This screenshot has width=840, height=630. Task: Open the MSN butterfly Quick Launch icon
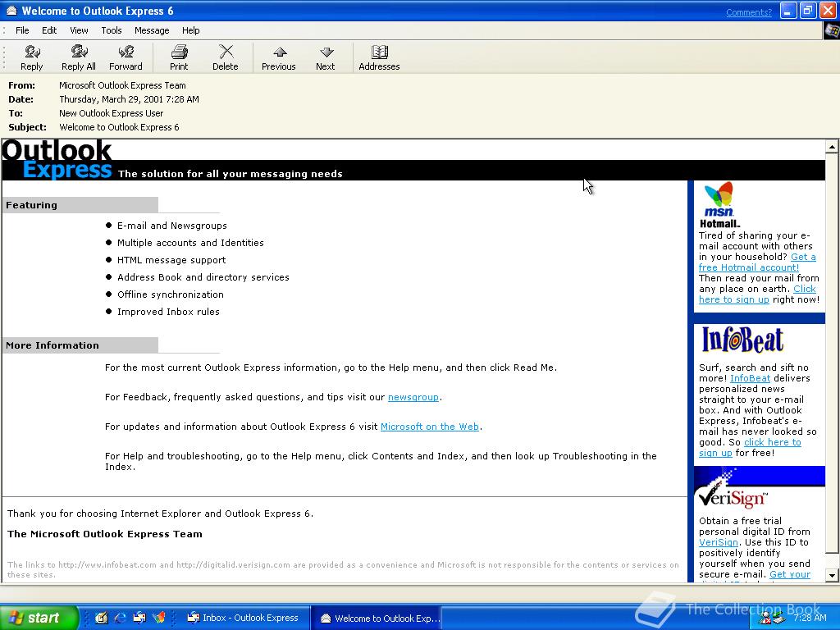coord(158,618)
